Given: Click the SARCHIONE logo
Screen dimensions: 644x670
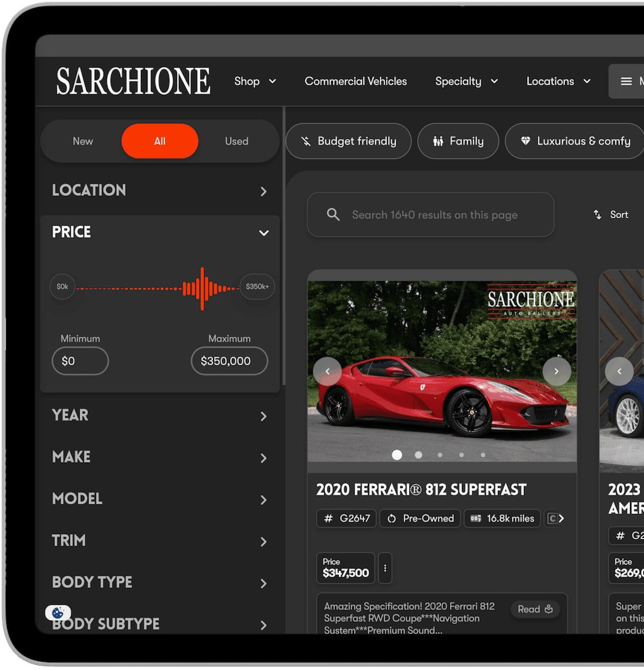Looking at the screenshot, I should [133, 81].
